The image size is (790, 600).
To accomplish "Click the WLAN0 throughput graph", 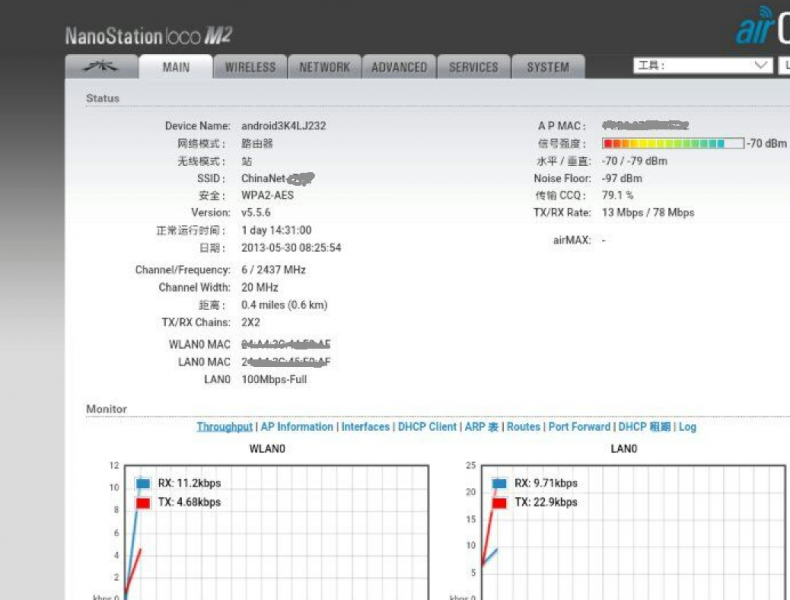I will (x=277, y=532).
